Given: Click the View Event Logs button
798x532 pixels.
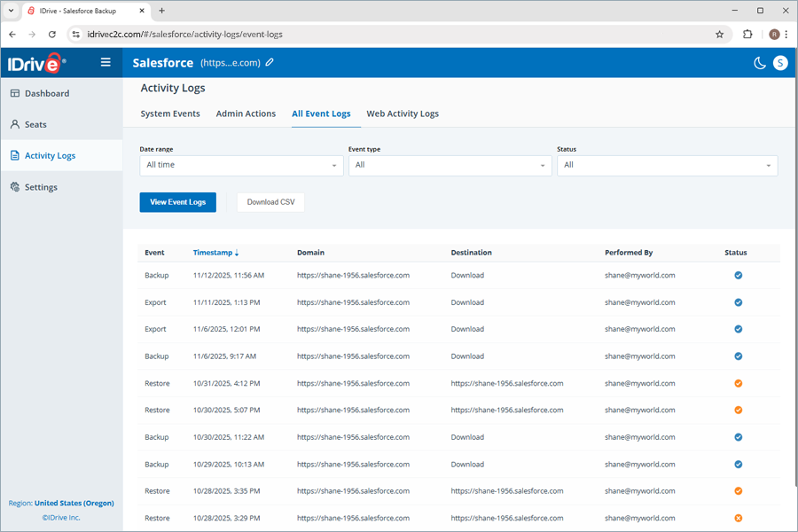Looking at the screenshot, I should coord(177,202).
